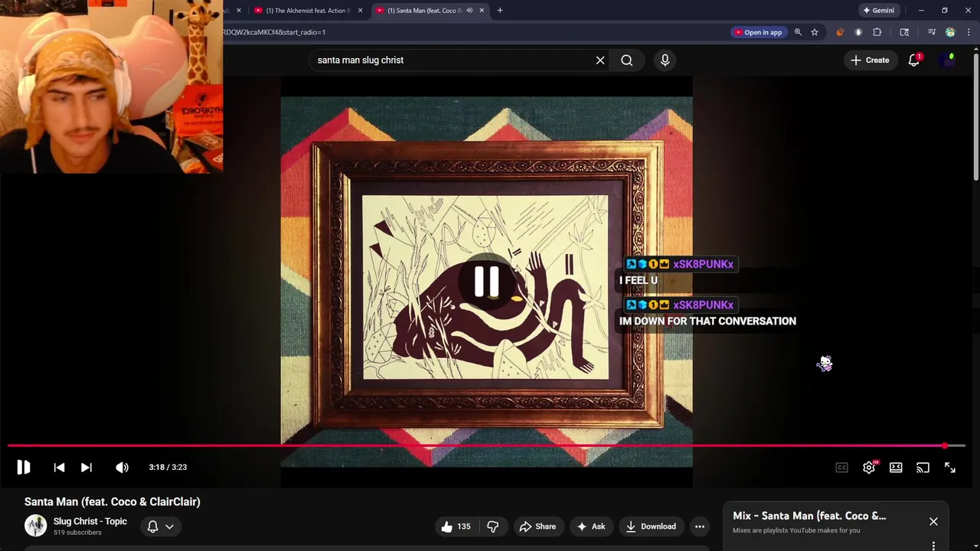
Task: Enter full screen mode
Action: point(950,468)
